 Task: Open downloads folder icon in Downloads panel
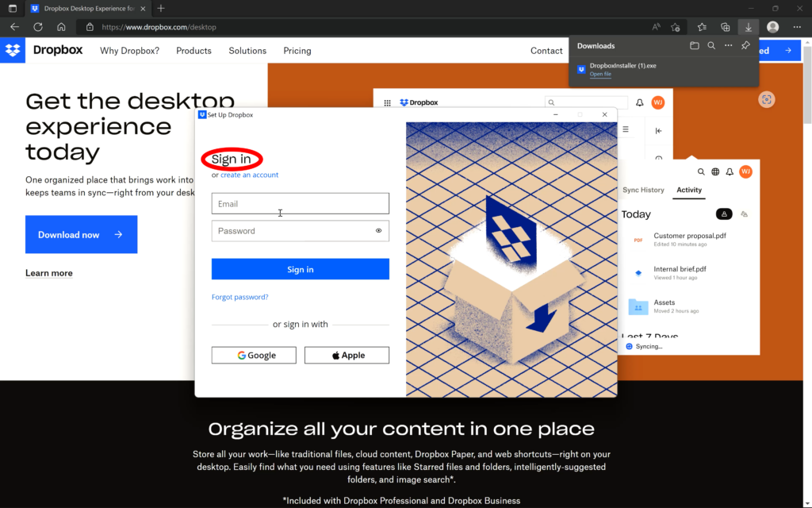(695, 45)
